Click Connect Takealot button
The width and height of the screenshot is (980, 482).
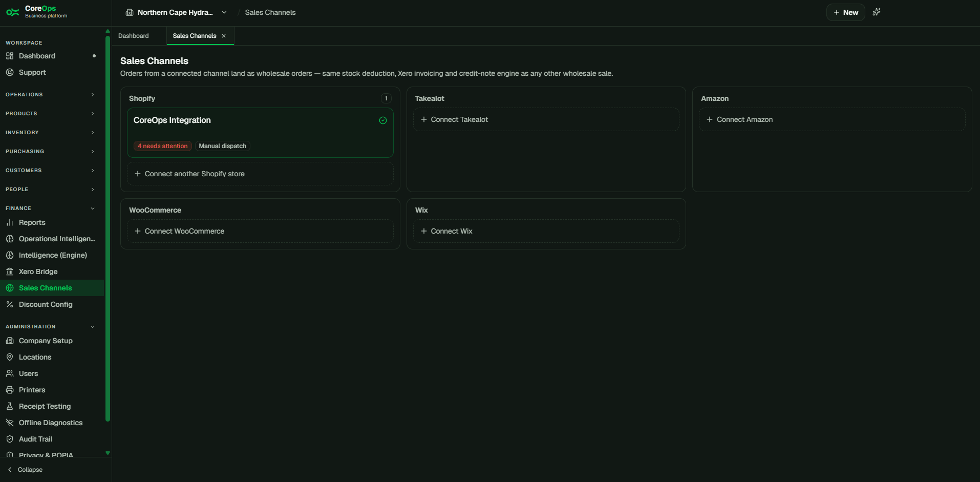tap(546, 119)
